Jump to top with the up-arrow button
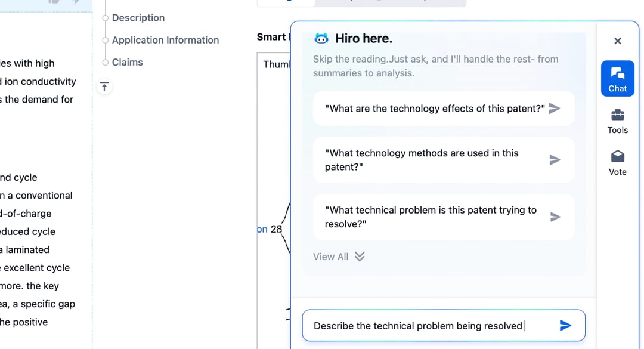This screenshot has width=644, height=349. coord(104,87)
